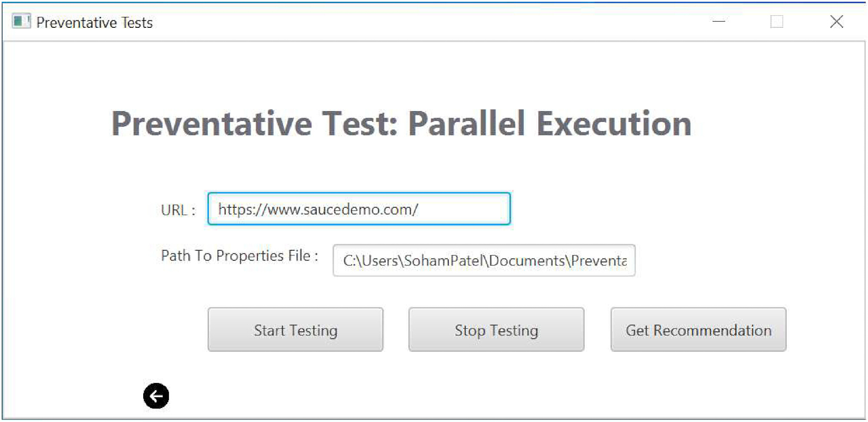Place cursor in the C:\Users\SohamPatel path box
The width and height of the screenshot is (868, 422).
[484, 260]
